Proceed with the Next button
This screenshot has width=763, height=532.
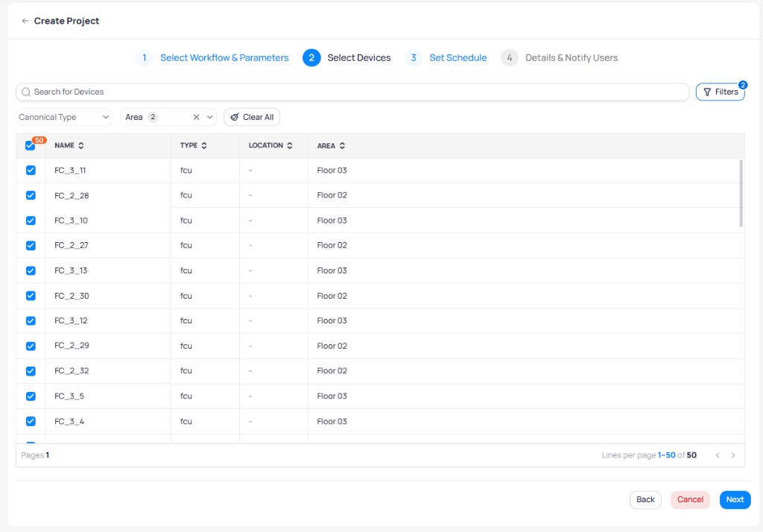735,500
